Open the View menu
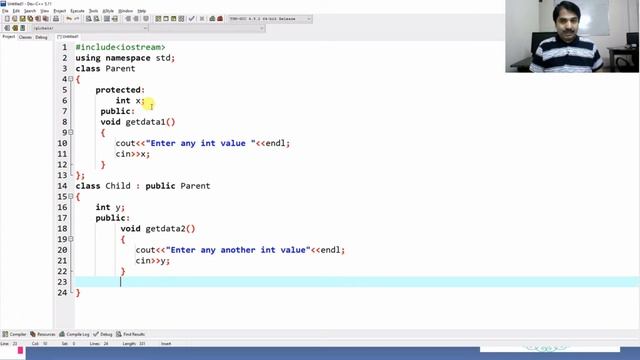The image size is (640, 360). tap(44, 11)
